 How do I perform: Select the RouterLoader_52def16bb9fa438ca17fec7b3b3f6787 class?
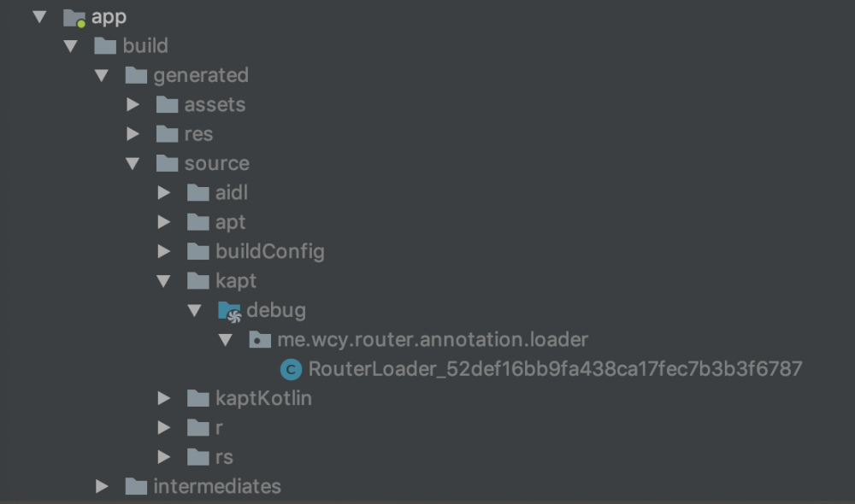pos(555,370)
